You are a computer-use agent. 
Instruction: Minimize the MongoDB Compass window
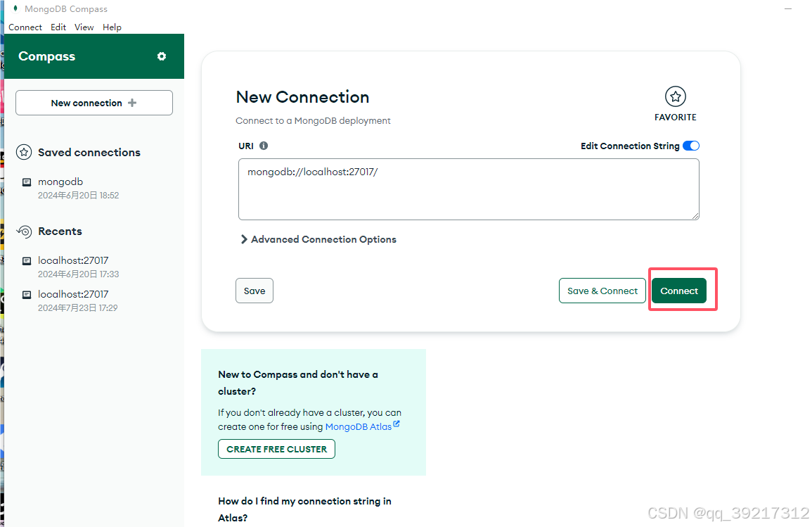(788, 9)
